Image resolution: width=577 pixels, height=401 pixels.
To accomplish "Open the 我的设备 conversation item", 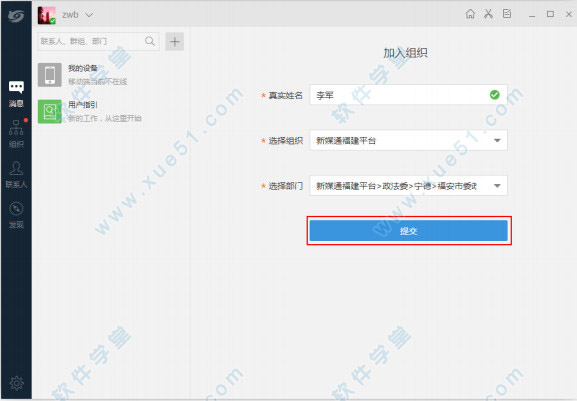I will [x=110, y=75].
